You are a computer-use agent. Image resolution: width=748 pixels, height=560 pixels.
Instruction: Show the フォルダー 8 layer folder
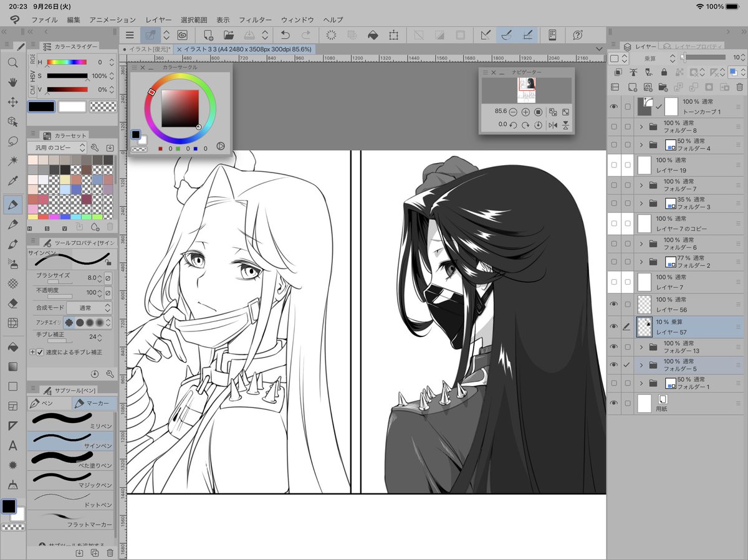point(614,127)
